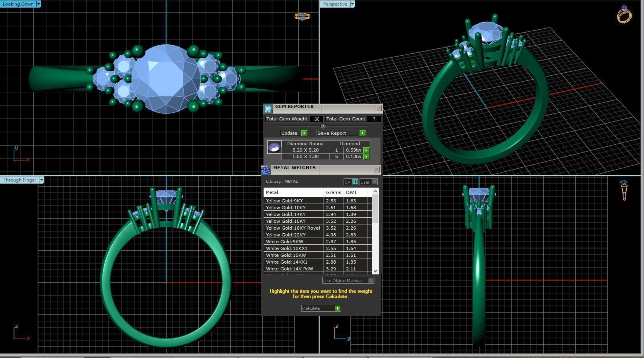Click orange ring icon in Perspective viewport
The width and height of the screenshot is (644, 358).
624,15
